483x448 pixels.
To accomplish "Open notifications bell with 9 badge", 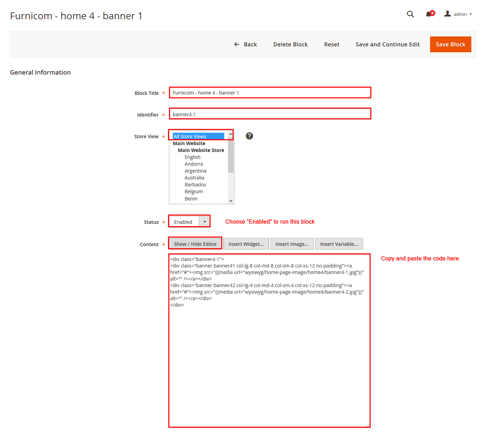I will (x=430, y=14).
